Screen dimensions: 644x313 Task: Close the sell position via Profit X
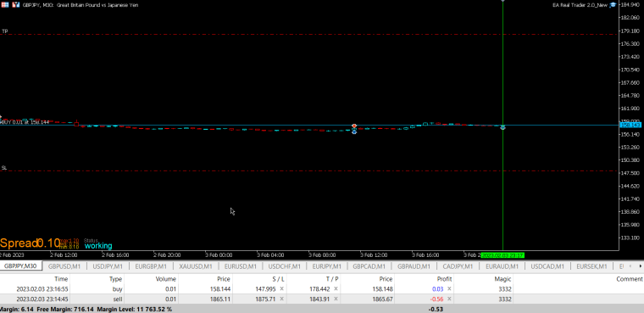[x=449, y=299]
